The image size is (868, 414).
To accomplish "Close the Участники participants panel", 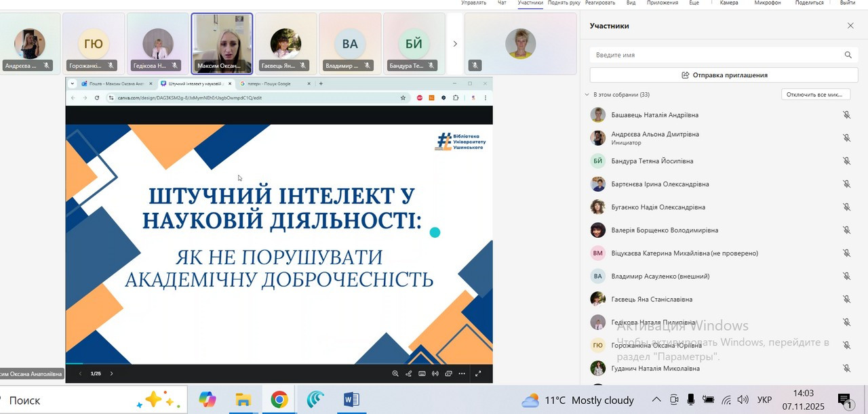I will coord(850,26).
